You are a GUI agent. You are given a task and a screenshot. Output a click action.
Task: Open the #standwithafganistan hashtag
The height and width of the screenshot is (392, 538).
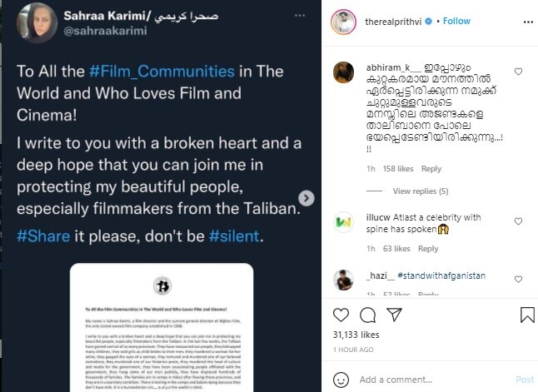[441, 275]
